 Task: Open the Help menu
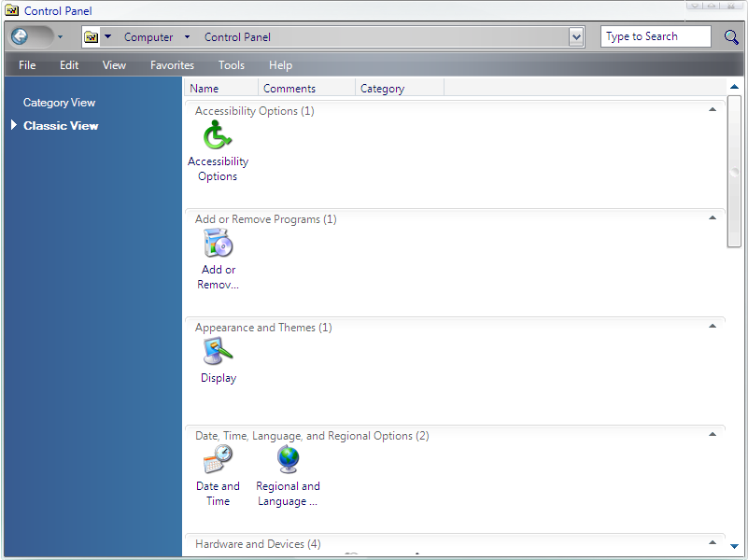(280, 65)
